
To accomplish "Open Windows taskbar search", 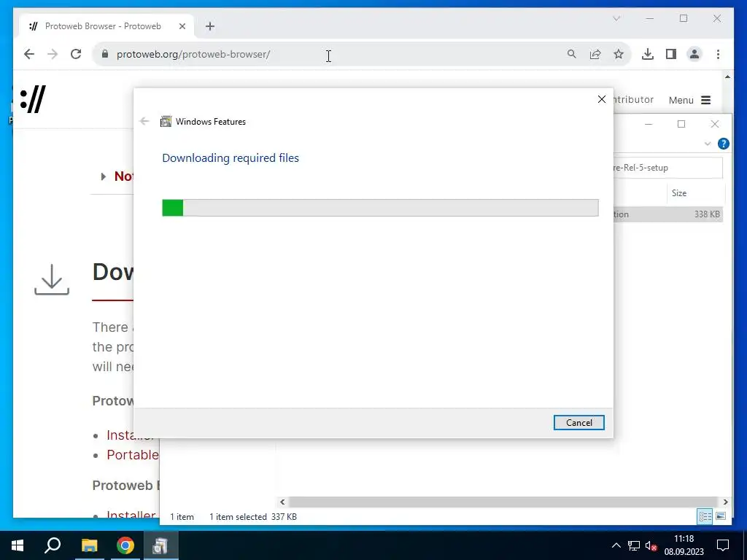I will (53, 545).
